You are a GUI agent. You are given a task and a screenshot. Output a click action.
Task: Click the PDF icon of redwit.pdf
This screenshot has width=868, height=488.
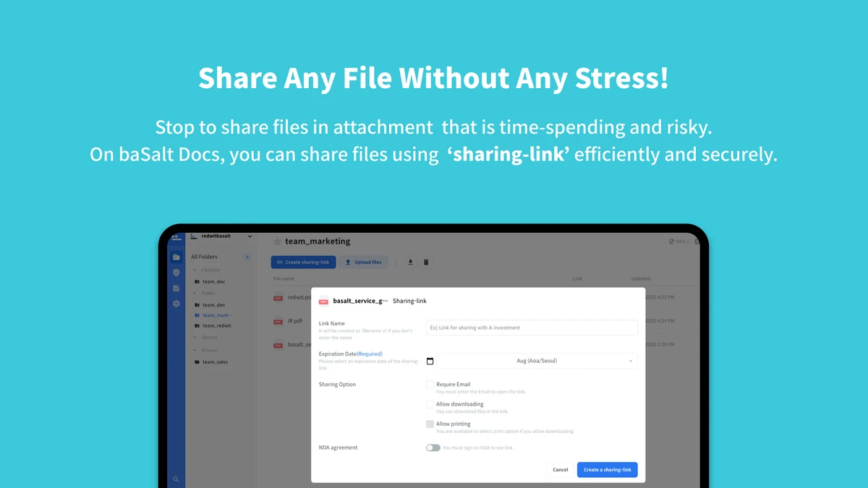pos(278,297)
